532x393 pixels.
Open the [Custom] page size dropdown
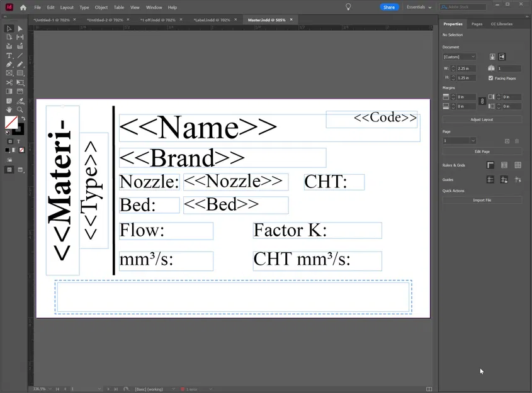pos(460,57)
